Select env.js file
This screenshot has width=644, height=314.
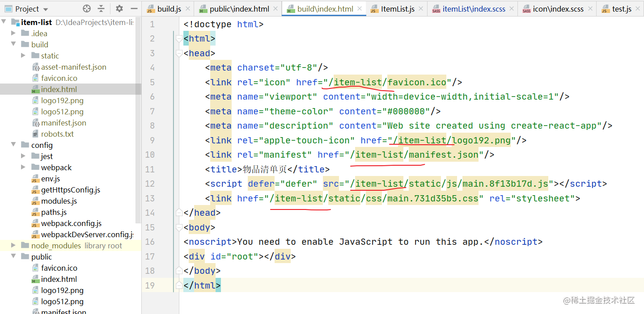click(x=51, y=179)
